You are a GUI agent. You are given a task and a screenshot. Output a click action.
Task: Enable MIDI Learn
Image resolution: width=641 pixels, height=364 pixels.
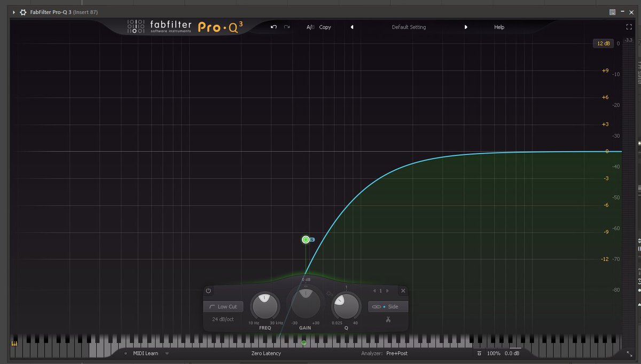(145, 353)
